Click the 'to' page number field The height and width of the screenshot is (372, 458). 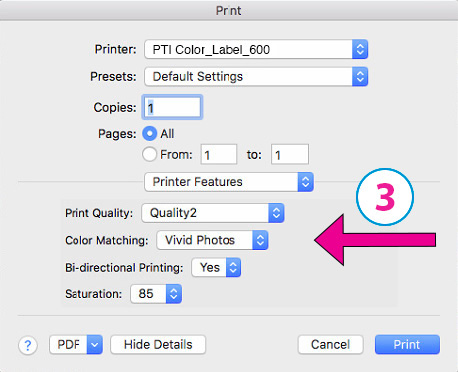pyautogui.click(x=290, y=154)
